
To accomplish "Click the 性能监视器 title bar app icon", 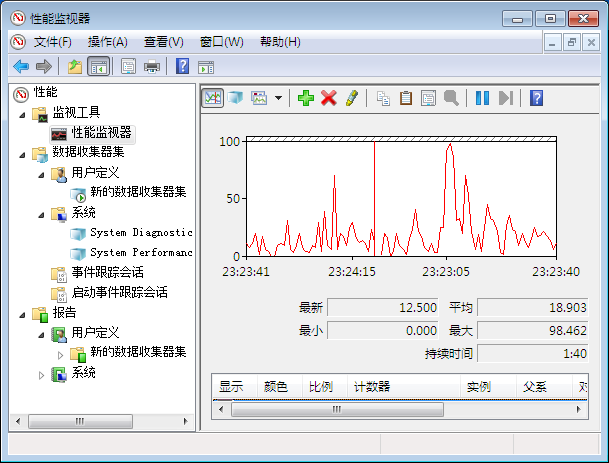I will click(x=18, y=18).
